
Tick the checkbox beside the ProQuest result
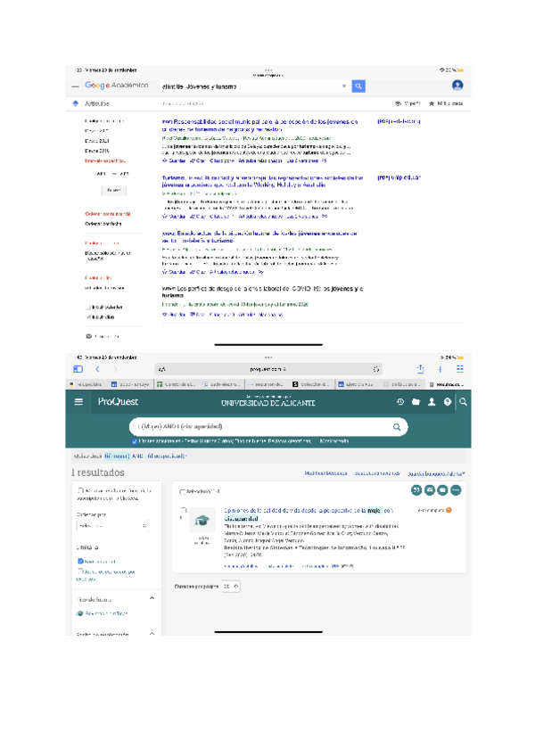pyautogui.click(x=183, y=511)
